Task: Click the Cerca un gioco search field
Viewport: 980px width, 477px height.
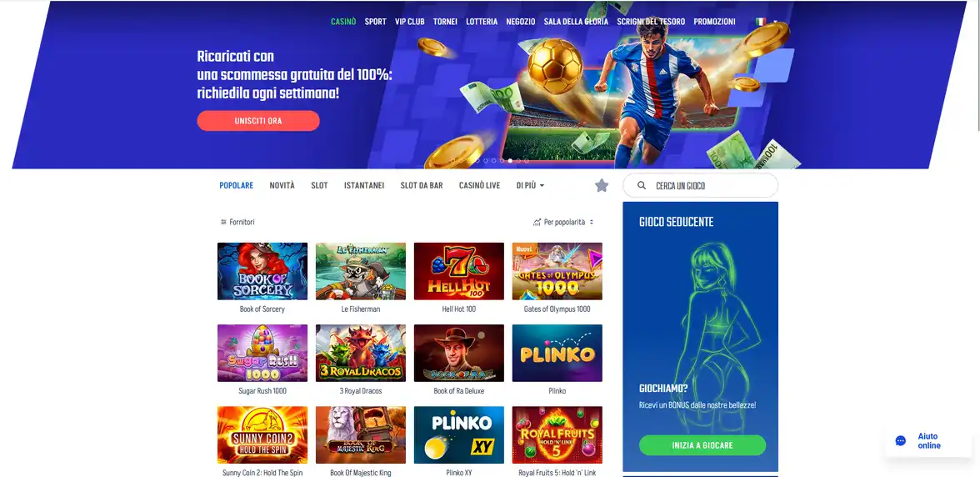Action: coord(701,186)
